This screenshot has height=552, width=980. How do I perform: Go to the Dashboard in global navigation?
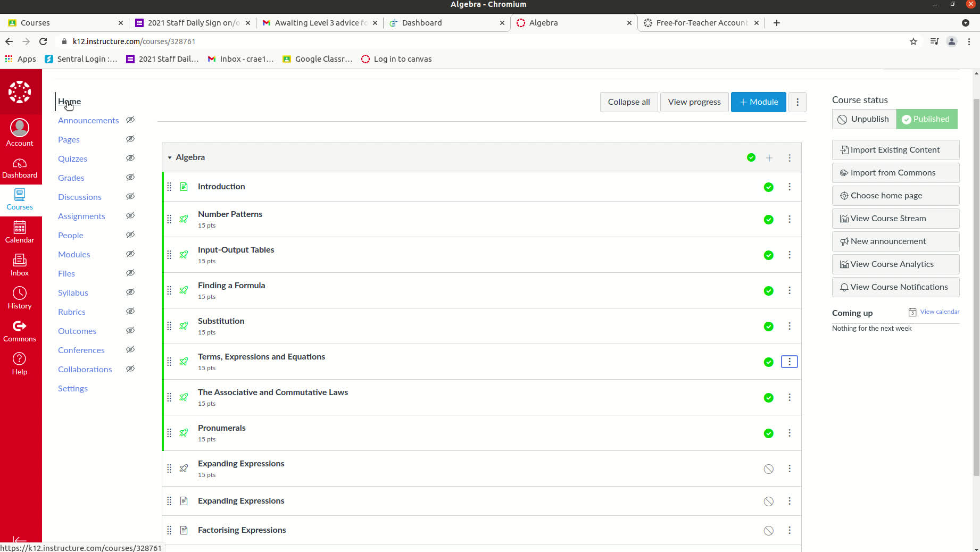pos(20,168)
